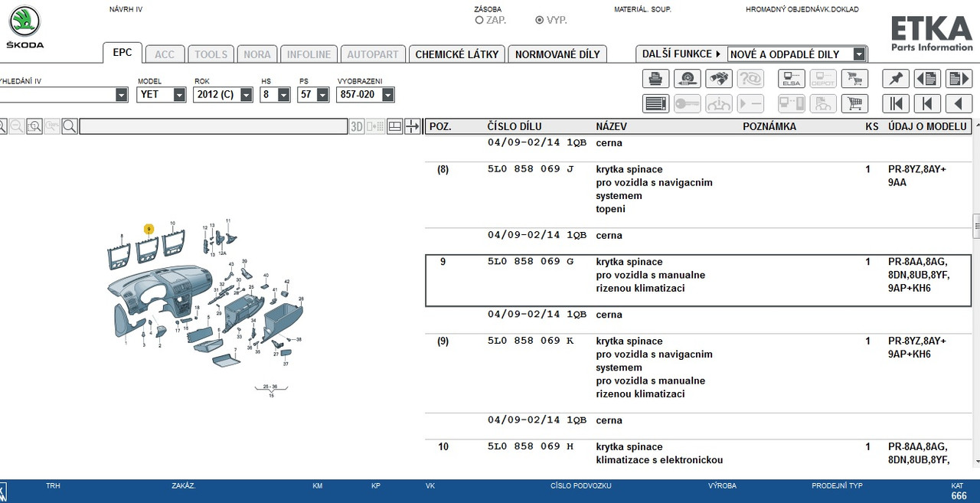Click the ČÍSLO DÍLU column header
Screen dimensions: 980x503
coord(514,126)
